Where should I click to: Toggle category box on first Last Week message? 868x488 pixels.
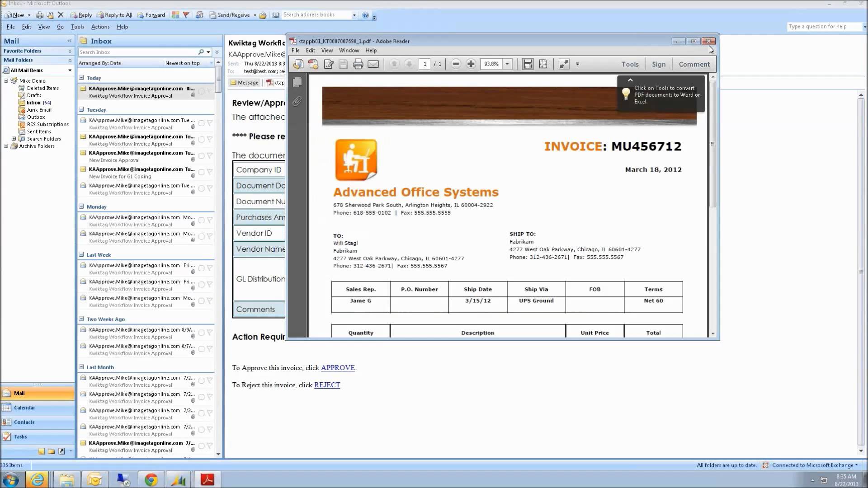(202, 268)
